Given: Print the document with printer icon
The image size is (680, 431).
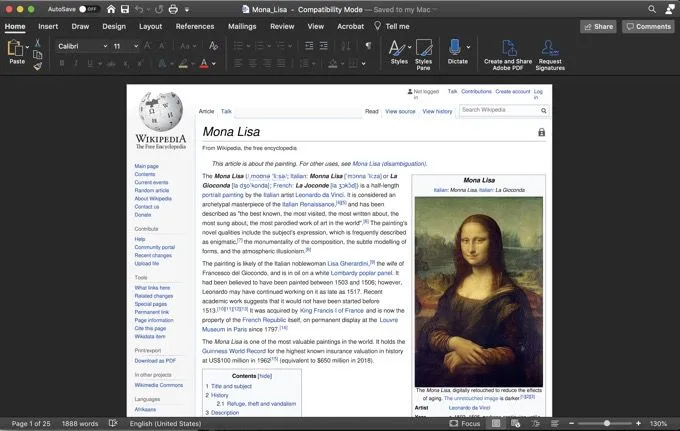Looking at the screenshot, I should (173, 9).
